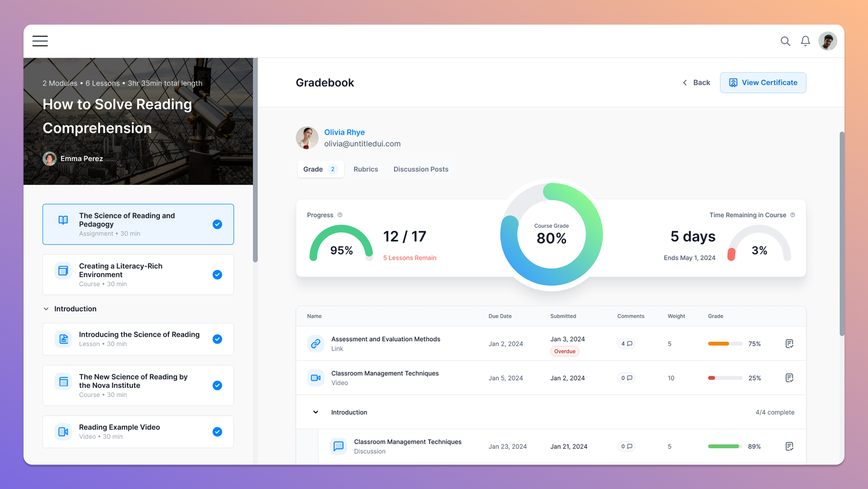This screenshot has width=868, height=489.
Task: Switch to the Discussion Posts tab
Action: [x=421, y=169]
